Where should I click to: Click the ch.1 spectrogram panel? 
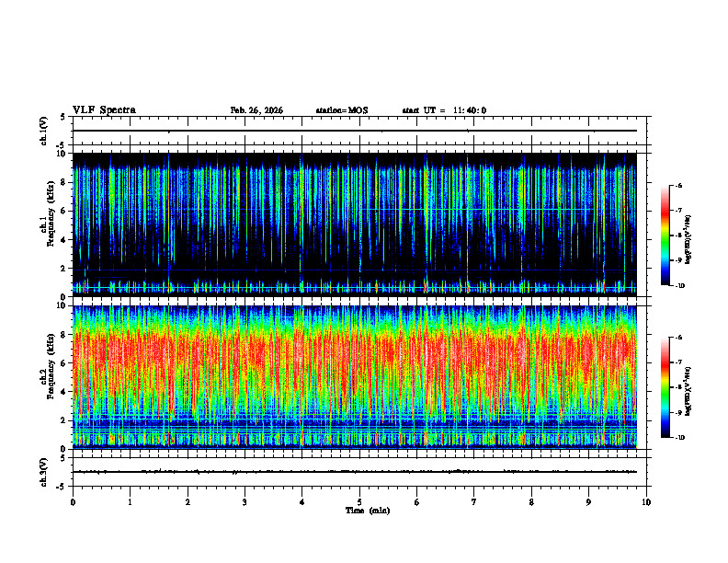coord(354,224)
